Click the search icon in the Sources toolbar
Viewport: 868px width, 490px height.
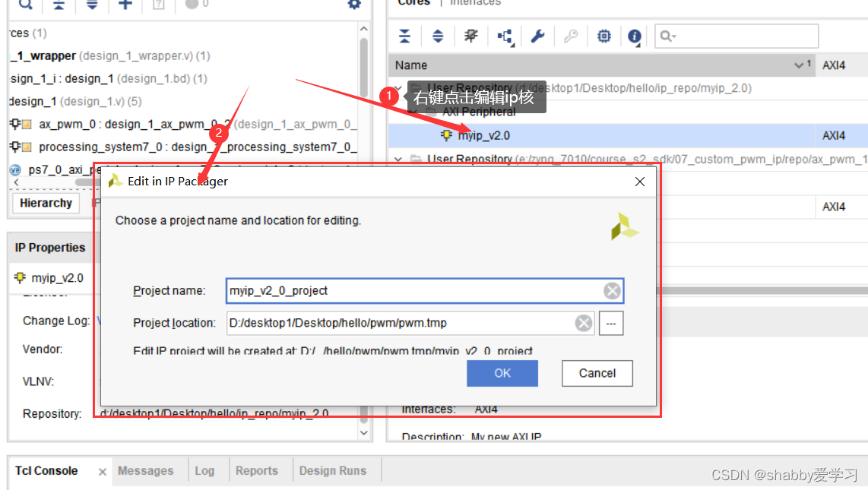coord(26,5)
